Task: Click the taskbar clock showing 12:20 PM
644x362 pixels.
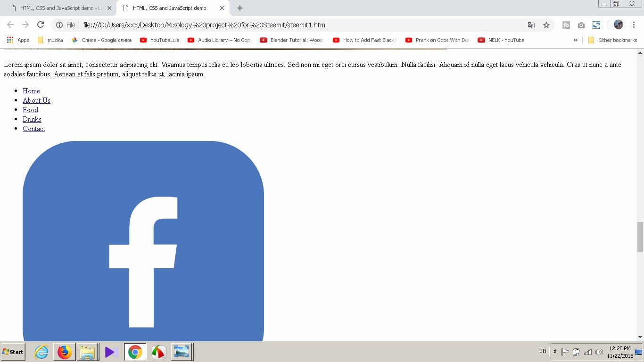Action: [x=620, y=352]
